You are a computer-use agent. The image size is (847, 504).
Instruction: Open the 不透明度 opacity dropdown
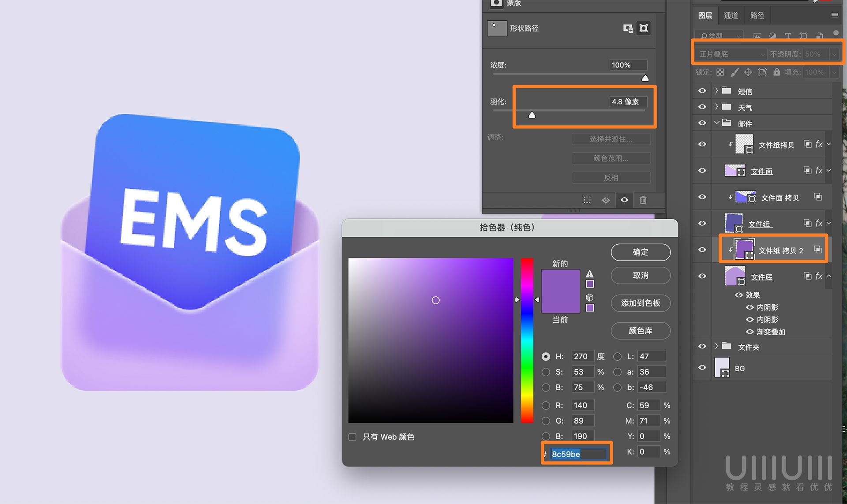click(x=835, y=54)
